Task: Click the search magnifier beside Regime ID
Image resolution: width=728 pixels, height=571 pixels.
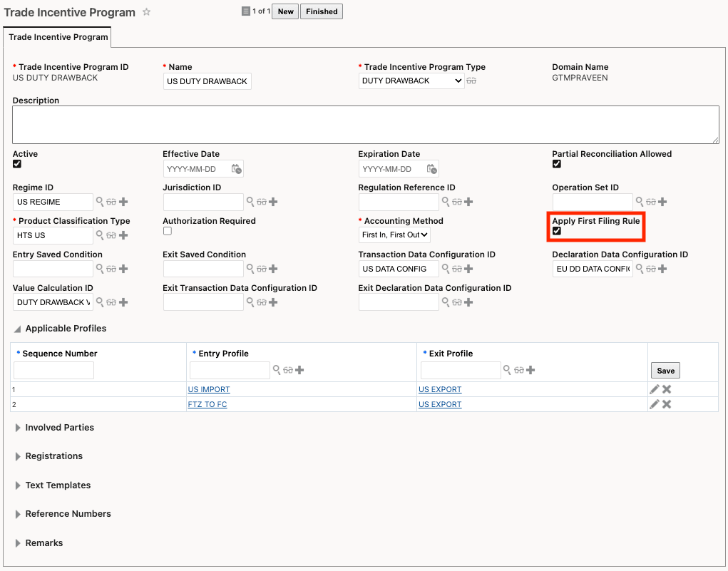Action: click(x=101, y=202)
